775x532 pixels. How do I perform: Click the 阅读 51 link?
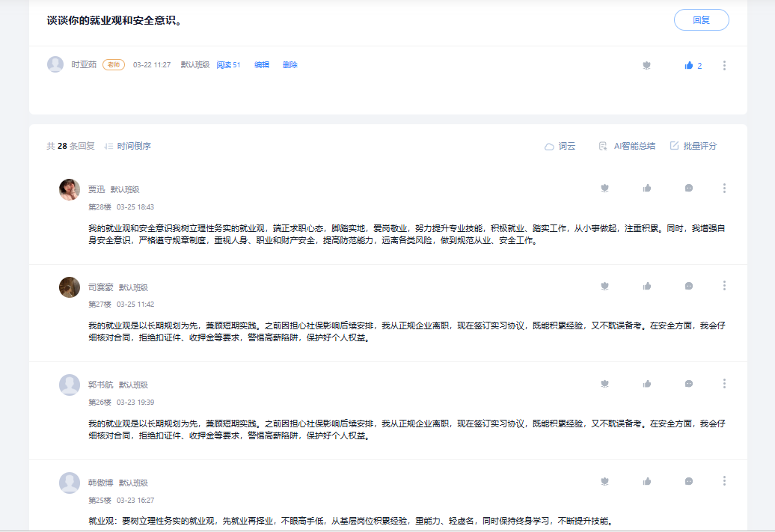(228, 65)
